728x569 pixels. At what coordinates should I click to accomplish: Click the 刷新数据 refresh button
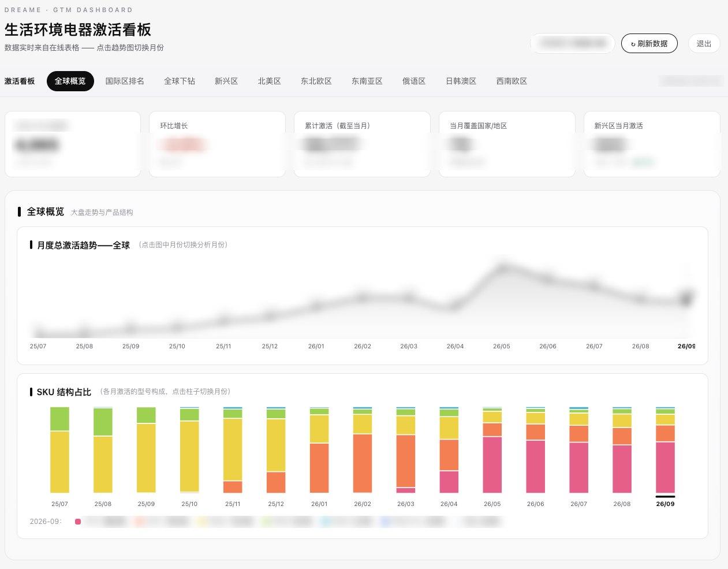pyautogui.click(x=649, y=43)
